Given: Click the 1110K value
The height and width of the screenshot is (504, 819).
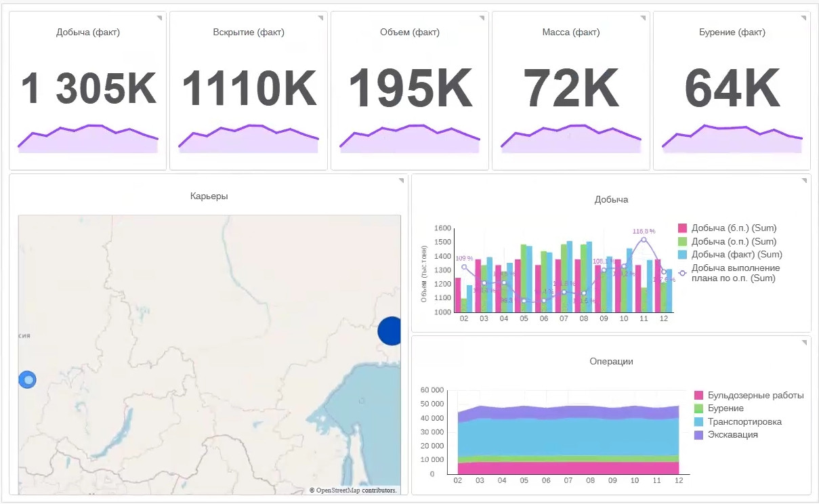Looking at the screenshot, I should tap(249, 89).
